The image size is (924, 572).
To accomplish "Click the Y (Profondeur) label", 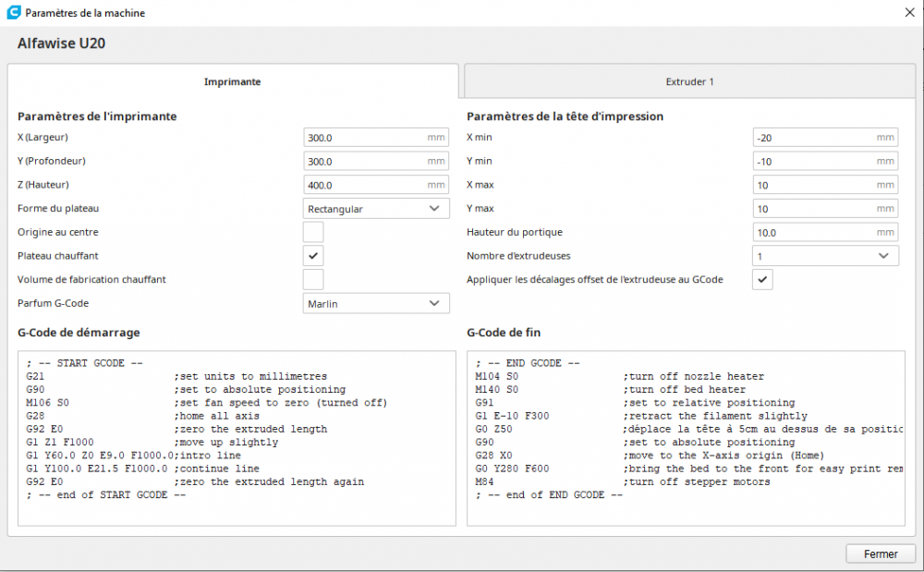I will point(52,161).
